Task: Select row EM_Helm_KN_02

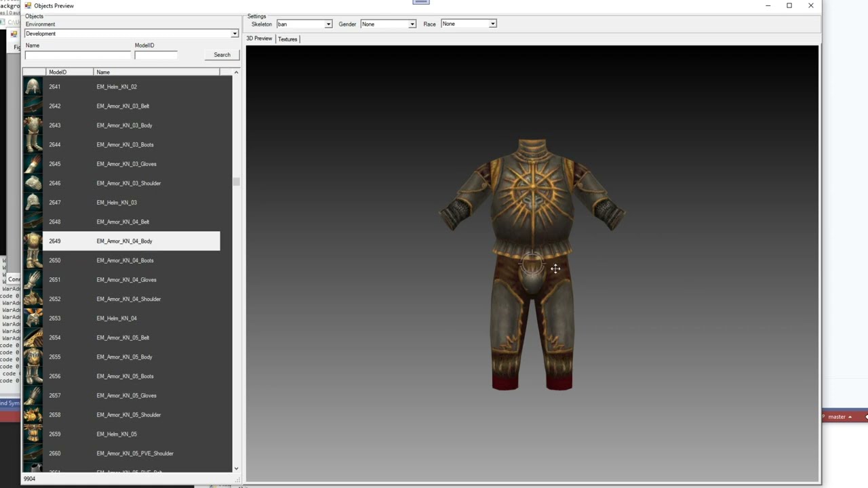Action: [132, 87]
